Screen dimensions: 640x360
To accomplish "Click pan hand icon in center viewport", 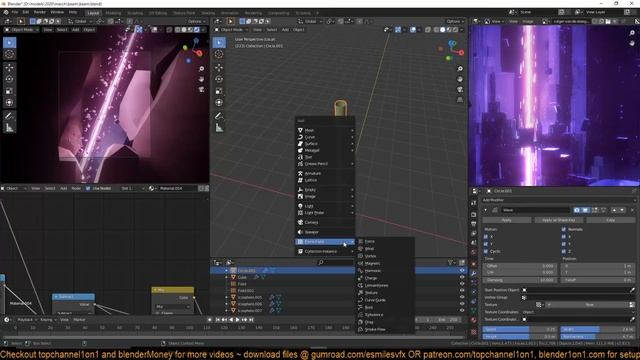I will (x=460, y=79).
